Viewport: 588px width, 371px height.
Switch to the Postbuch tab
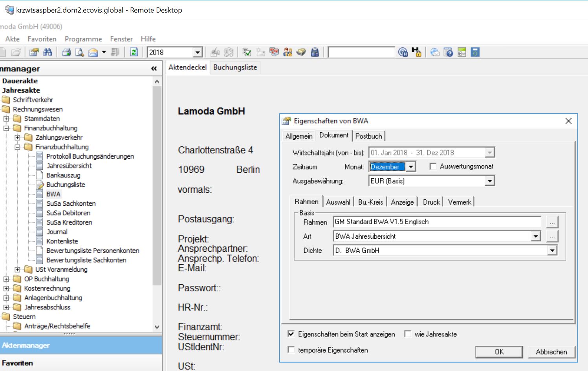368,136
